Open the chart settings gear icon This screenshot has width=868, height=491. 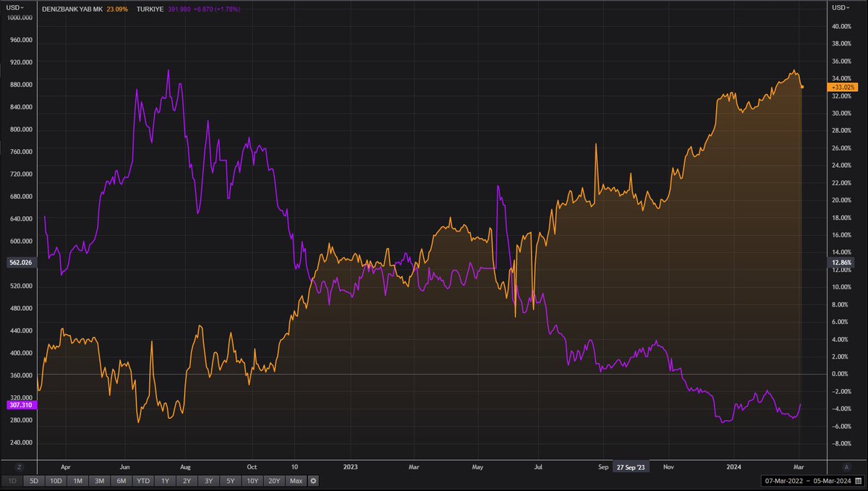point(313,481)
